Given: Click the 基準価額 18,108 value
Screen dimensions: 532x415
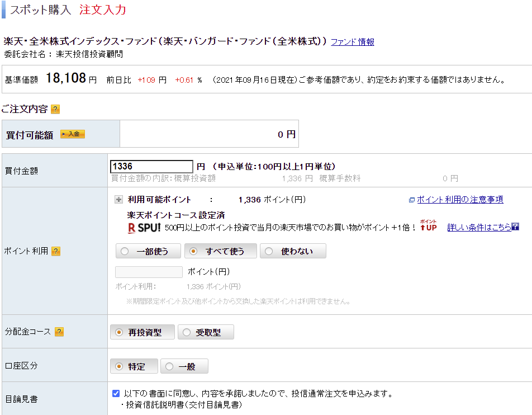Looking at the screenshot, I should tap(66, 78).
